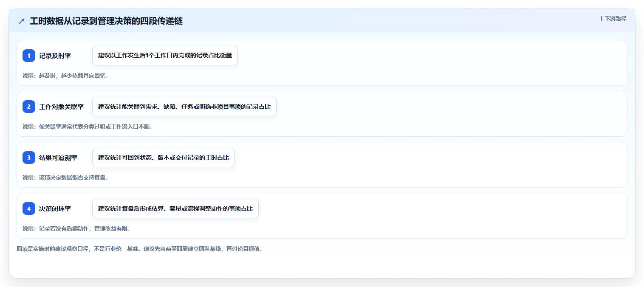Click the chip about 需求、缺陷、任务 records
The width and height of the screenshot is (644, 287).
click(184, 107)
